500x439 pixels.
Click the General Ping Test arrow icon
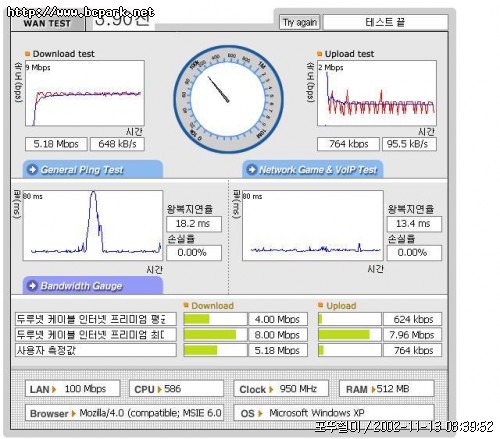click(x=32, y=169)
